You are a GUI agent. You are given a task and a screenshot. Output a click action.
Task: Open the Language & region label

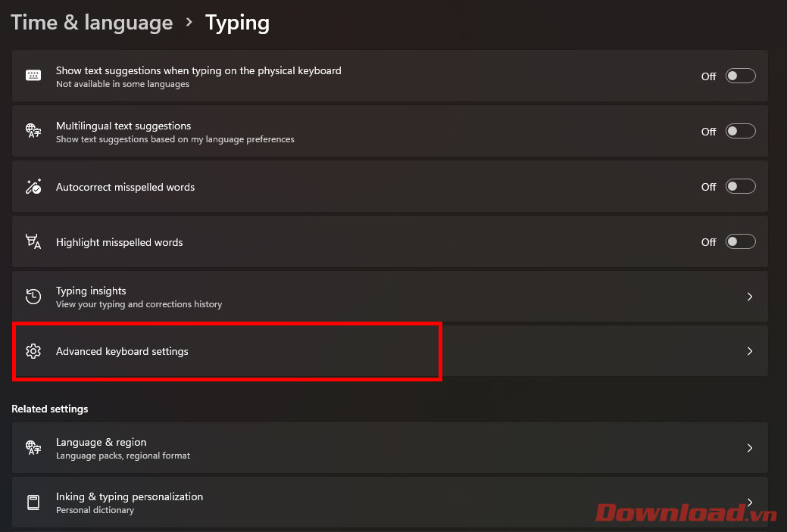coord(101,442)
